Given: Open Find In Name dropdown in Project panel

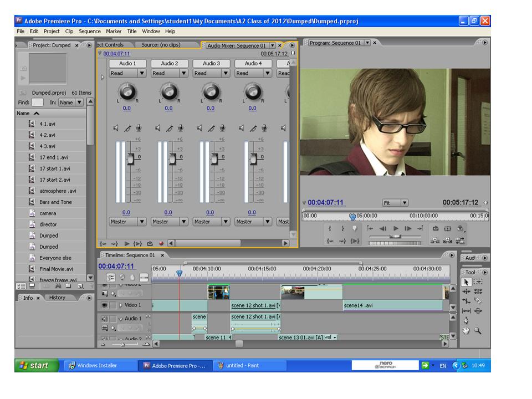Looking at the screenshot, I should tap(71, 102).
